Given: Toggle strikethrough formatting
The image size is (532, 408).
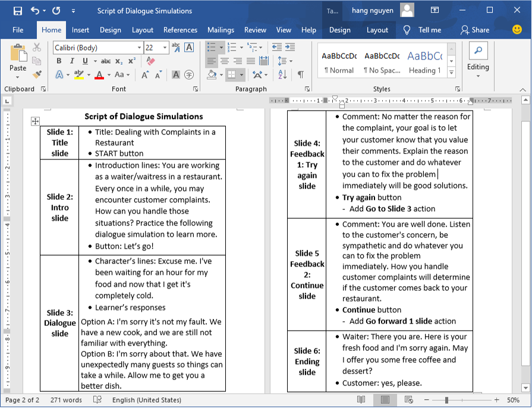Looking at the screenshot, I should point(106,61).
